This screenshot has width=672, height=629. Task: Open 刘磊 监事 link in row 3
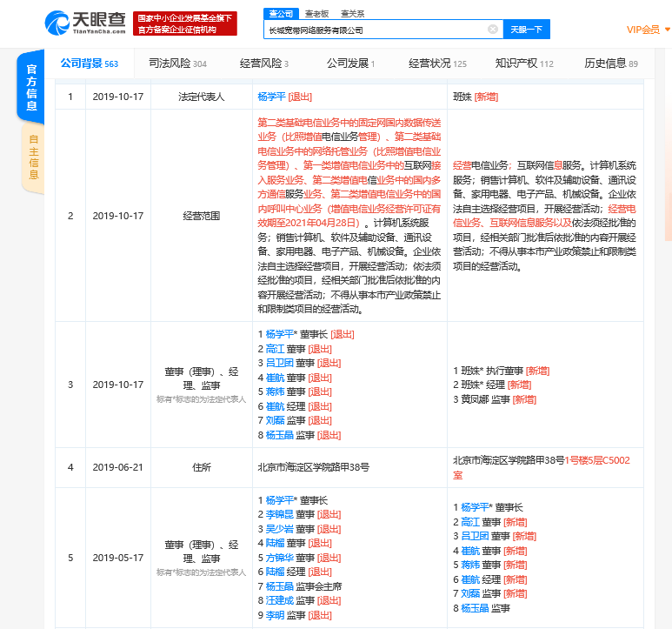click(275, 420)
